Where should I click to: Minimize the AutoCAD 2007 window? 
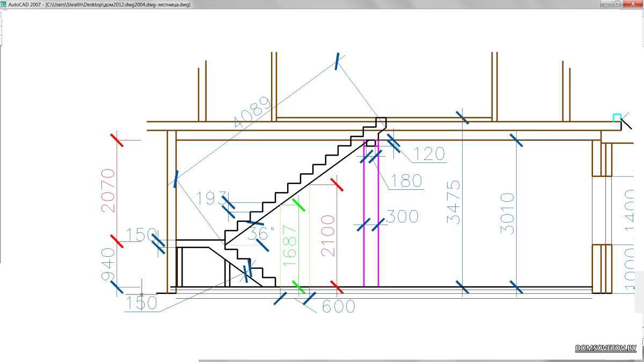(605, 4)
